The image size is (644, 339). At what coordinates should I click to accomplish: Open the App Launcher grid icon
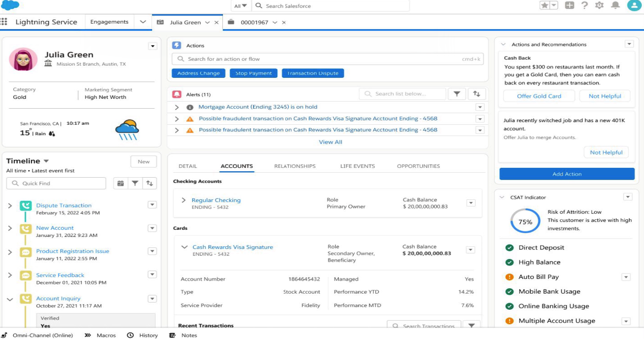4,22
